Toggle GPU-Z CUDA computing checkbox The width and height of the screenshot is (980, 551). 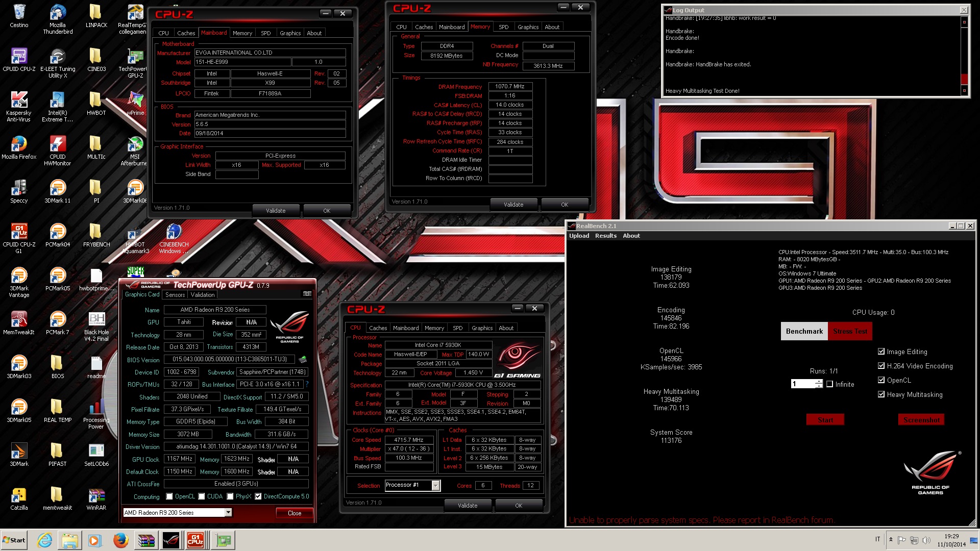pos(202,496)
